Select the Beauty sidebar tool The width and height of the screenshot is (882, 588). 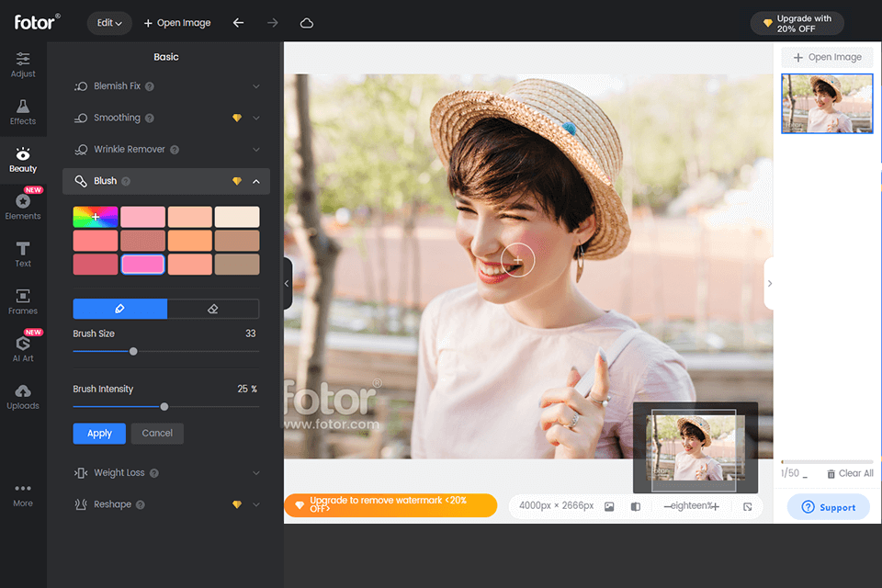point(23,160)
